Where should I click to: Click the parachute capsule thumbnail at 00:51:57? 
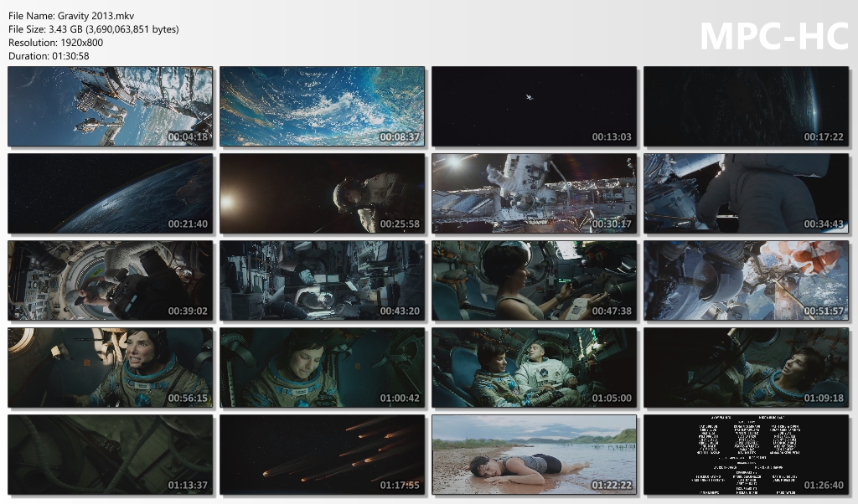(x=746, y=280)
